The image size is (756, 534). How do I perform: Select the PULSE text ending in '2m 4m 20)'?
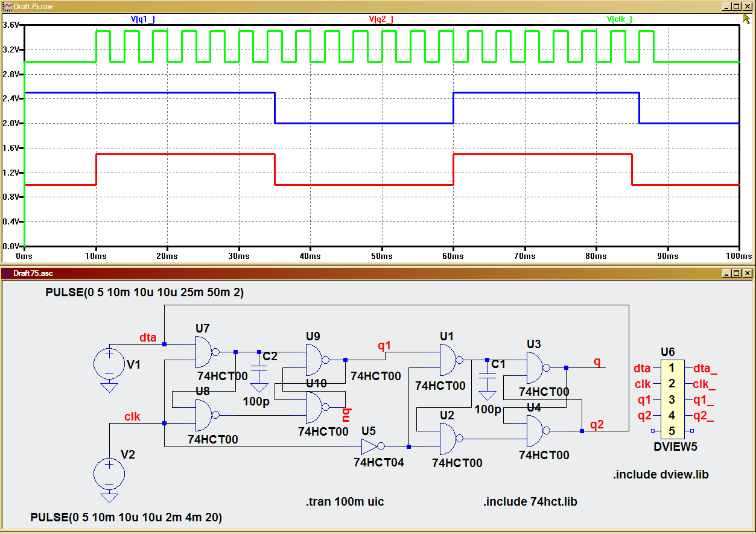126,518
